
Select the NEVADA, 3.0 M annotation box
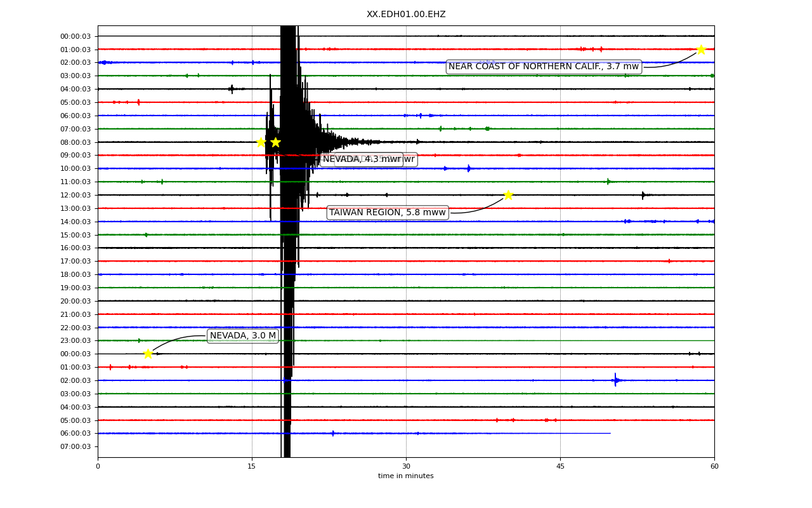pos(243,336)
